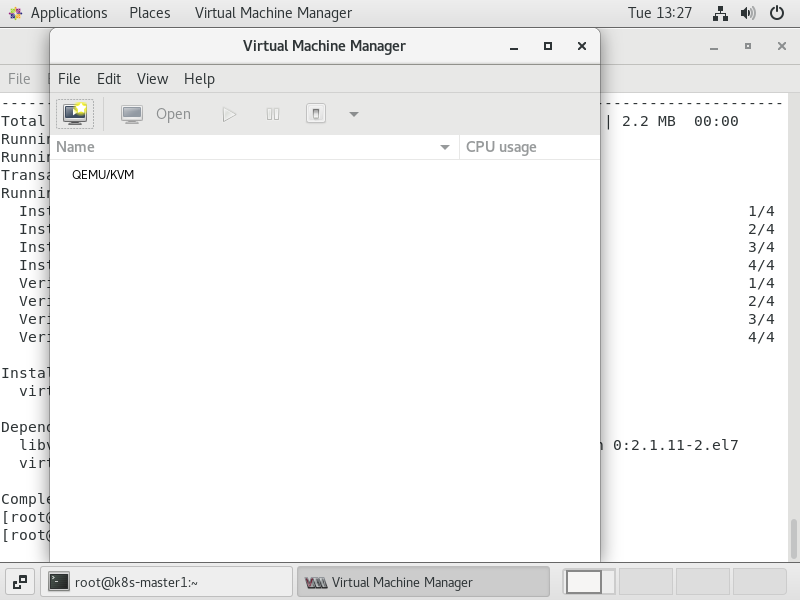Create a new virtual machine icon
This screenshot has width=800, height=600.
click(75, 114)
